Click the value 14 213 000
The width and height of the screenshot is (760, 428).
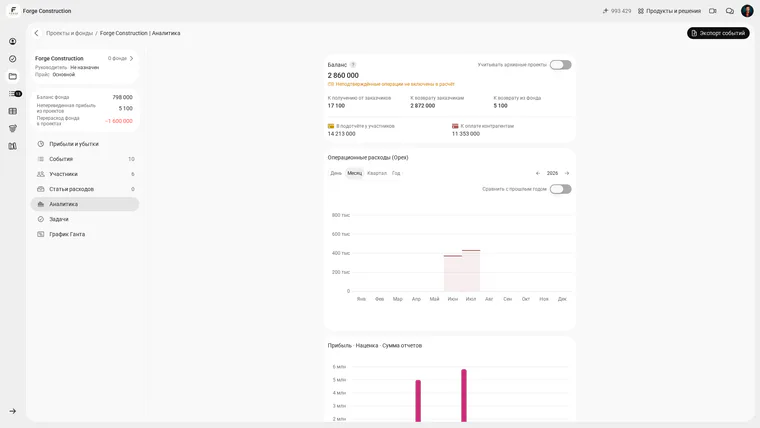[341, 134]
